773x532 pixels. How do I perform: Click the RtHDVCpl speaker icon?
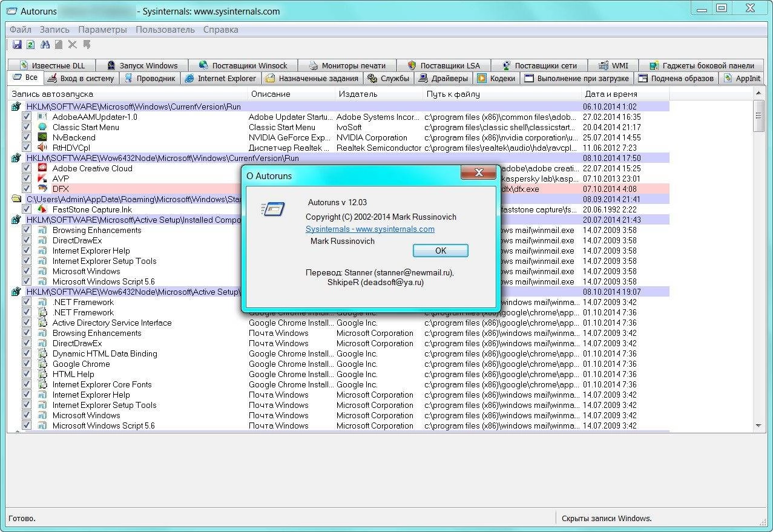point(42,148)
